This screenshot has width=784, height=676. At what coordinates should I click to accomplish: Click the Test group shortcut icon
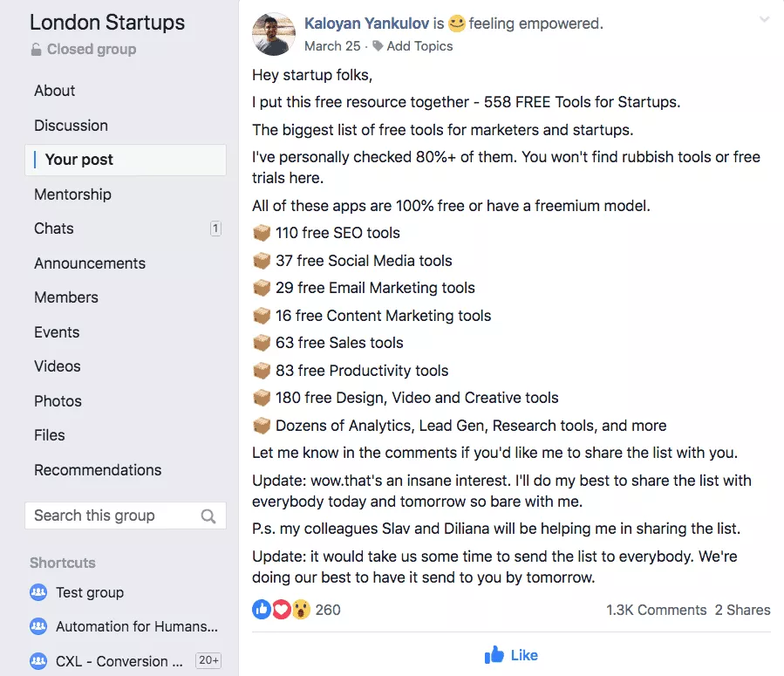(38, 593)
